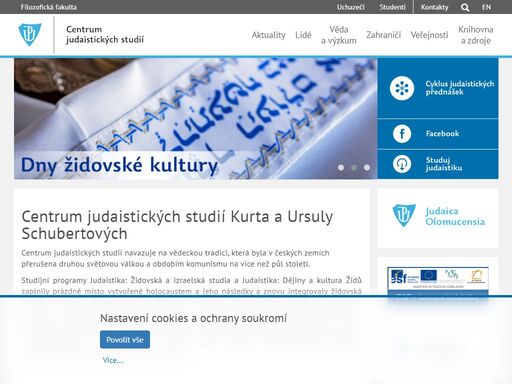
Task: Open the Facebook round icon
Action: pyautogui.click(x=402, y=134)
